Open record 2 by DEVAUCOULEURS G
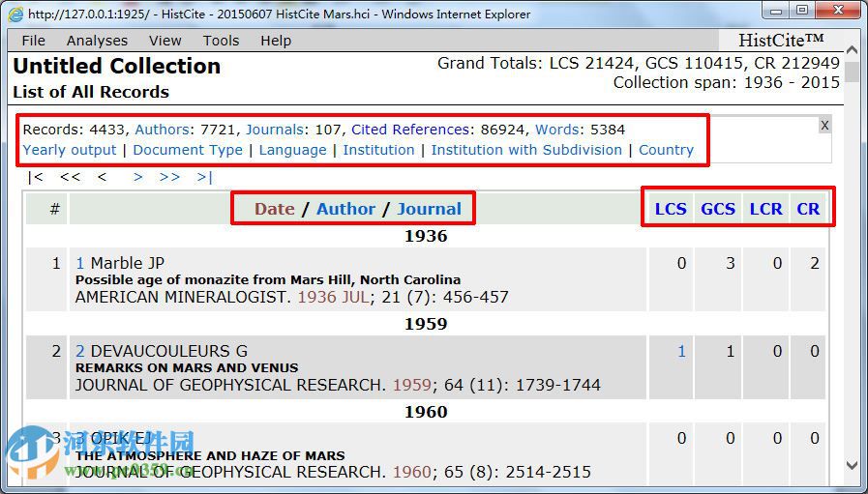Screen dimensions: 868x494 (x=79, y=351)
